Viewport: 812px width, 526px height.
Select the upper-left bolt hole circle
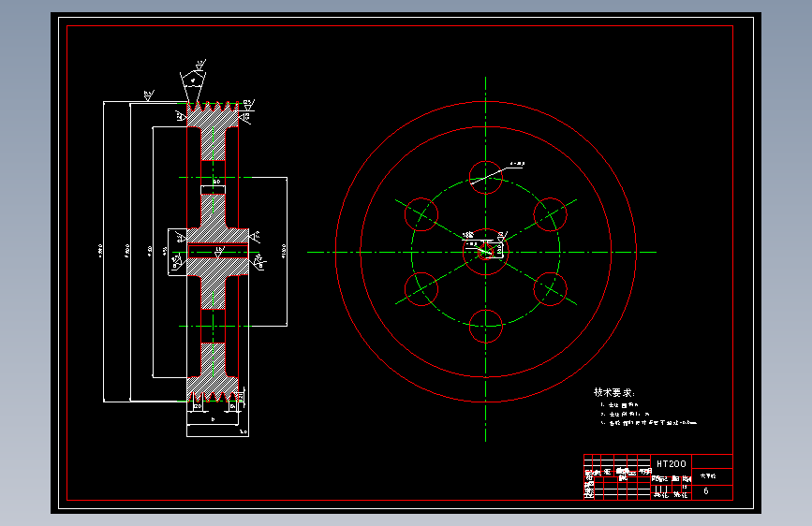click(x=421, y=214)
